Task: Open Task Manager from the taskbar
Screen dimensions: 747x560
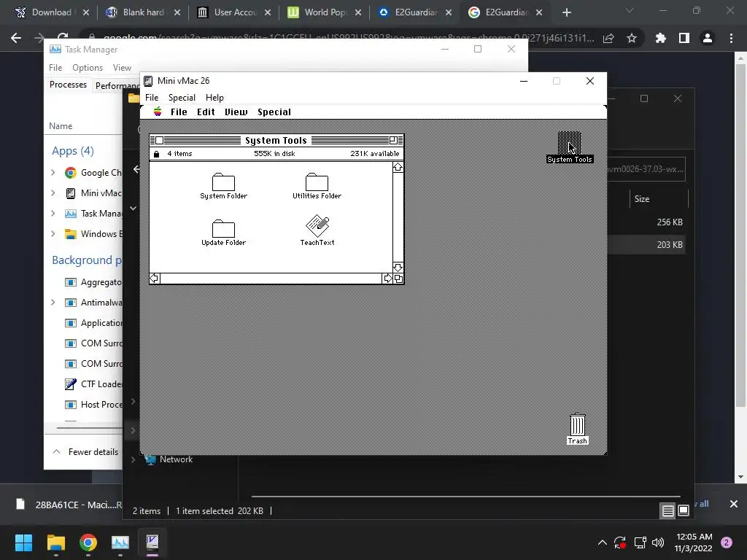Action: click(x=120, y=542)
